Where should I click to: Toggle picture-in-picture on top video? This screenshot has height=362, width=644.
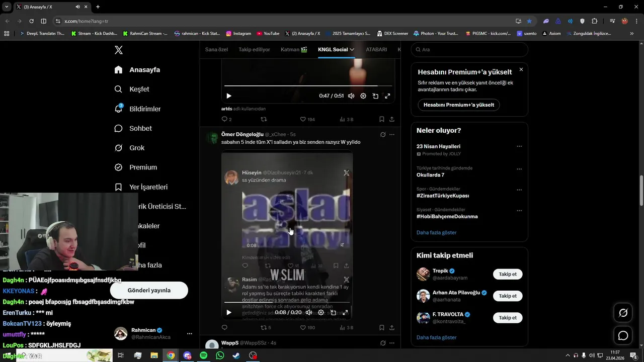point(375,96)
